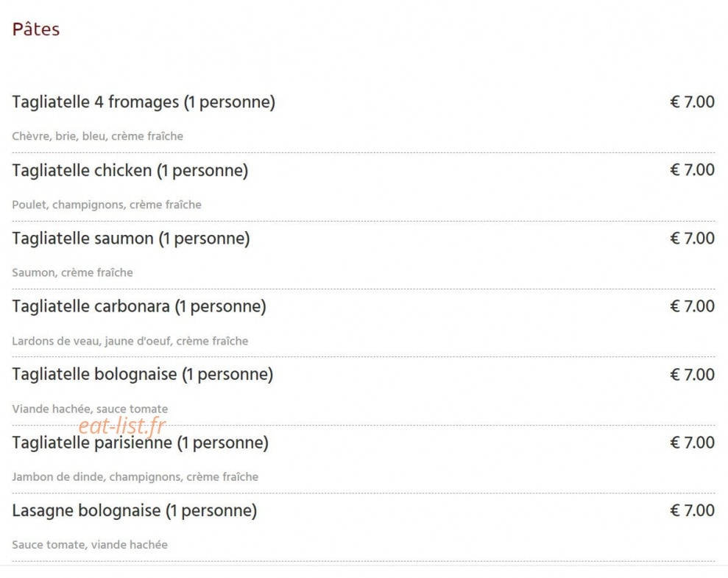Select Lasagne bolognaise menu item
Viewport: 728px width, 578px height.
click(x=135, y=511)
